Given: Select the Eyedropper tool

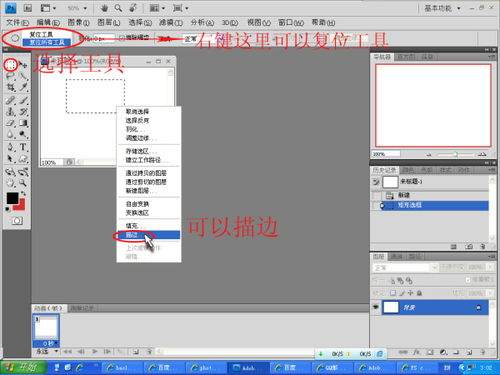Looking at the screenshot, I should (23, 87).
